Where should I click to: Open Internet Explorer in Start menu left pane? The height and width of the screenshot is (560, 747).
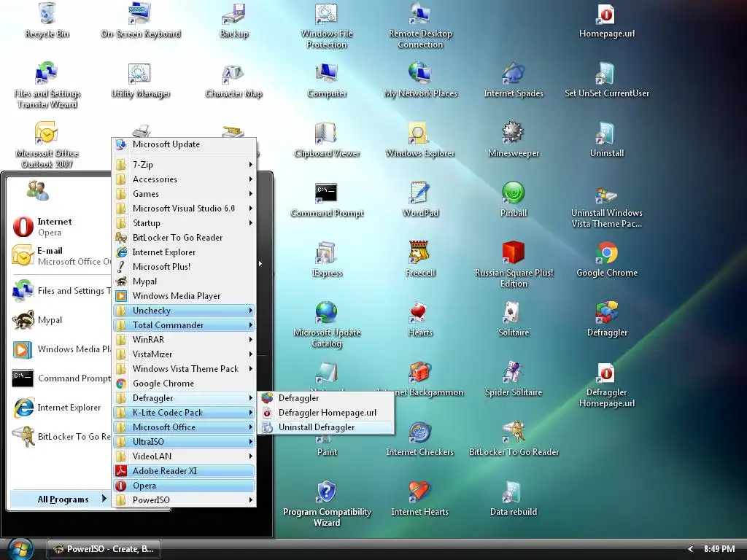(61, 408)
